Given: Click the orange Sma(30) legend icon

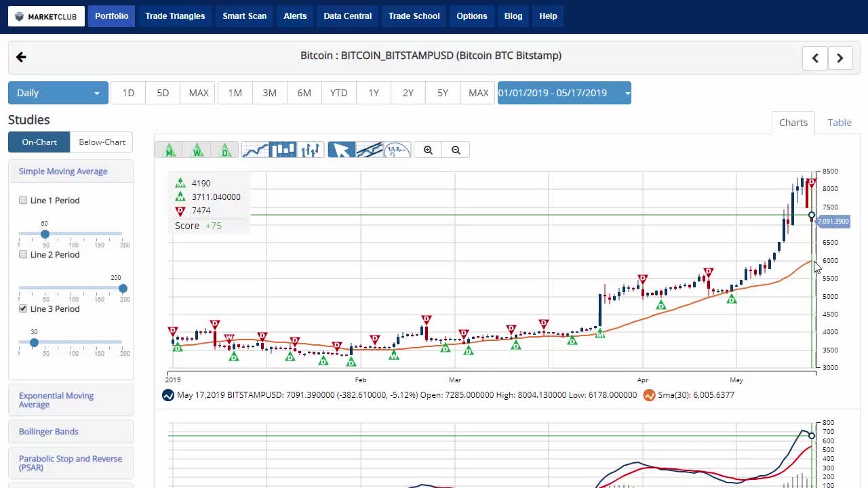Looking at the screenshot, I should pyautogui.click(x=649, y=395).
